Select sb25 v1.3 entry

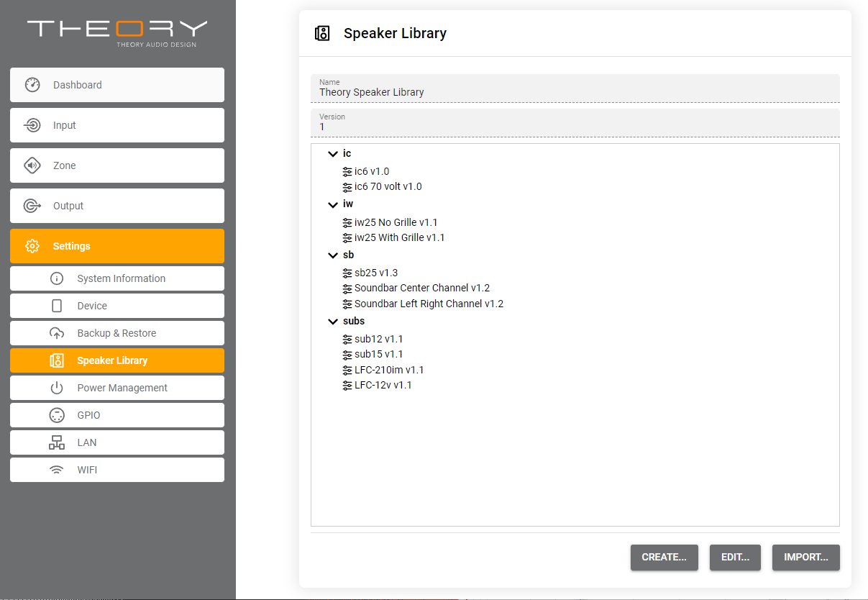pyautogui.click(x=376, y=273)
